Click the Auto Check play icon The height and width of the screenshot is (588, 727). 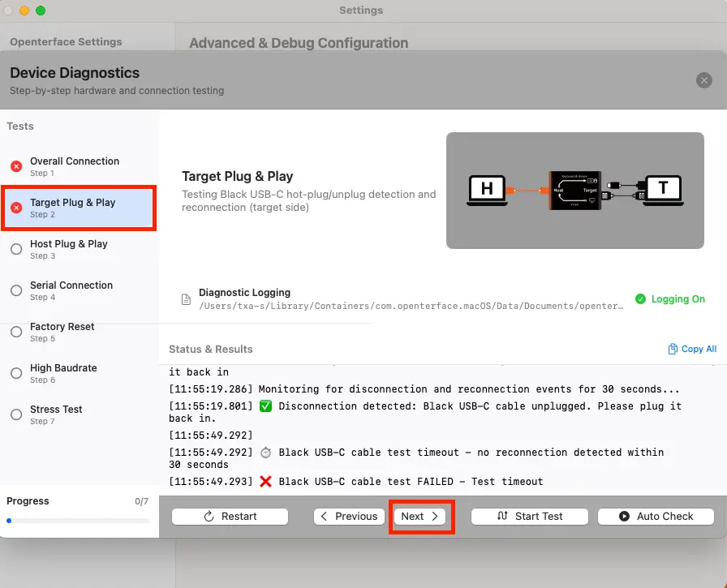tap(624, 517)
